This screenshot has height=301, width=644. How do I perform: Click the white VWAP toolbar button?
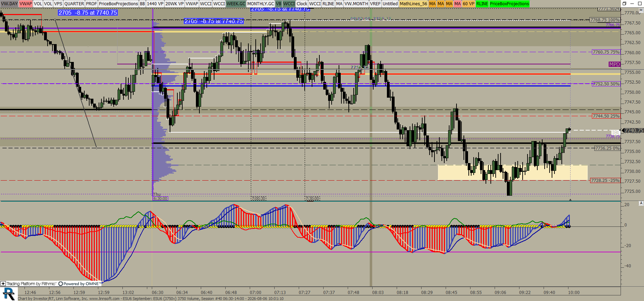click(192, 3)
